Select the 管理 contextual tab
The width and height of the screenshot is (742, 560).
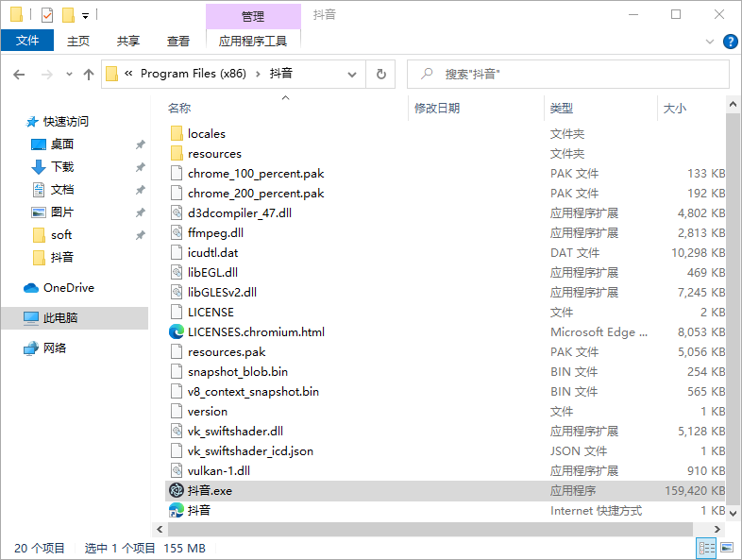[x=253, y=17]
